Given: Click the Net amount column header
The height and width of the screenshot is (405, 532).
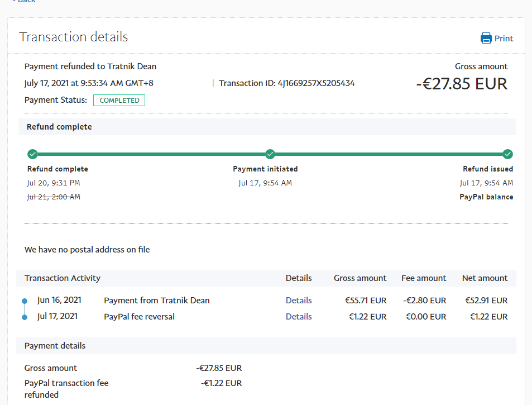Looking at the screenshot, I should point(485,278).
